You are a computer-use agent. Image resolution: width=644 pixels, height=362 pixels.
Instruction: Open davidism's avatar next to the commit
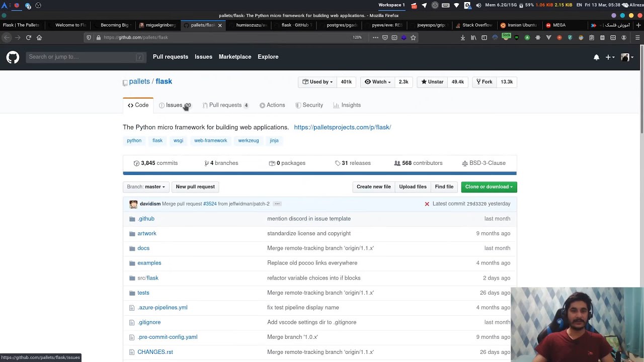coord(133,204)
